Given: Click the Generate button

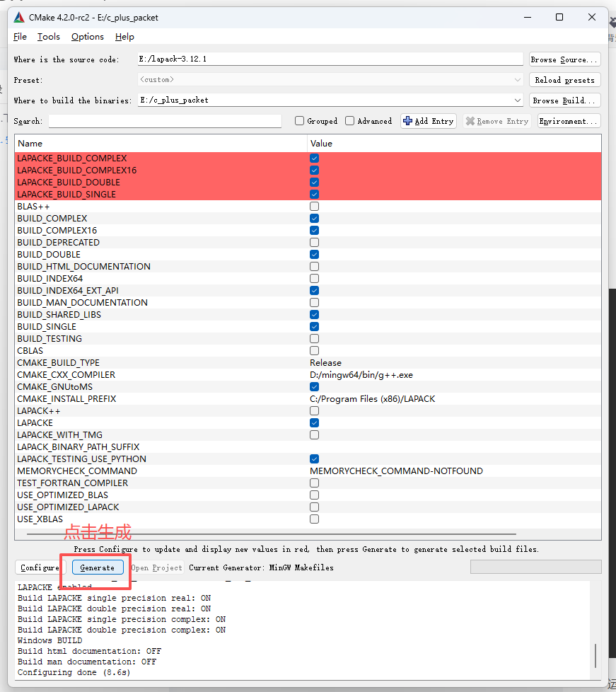Looking at the screenshot, I should [97, 567].
